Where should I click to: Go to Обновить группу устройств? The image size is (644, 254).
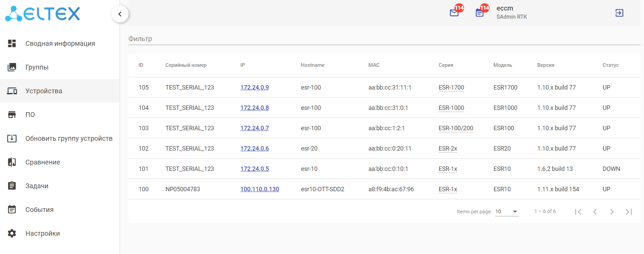point(69,138)
